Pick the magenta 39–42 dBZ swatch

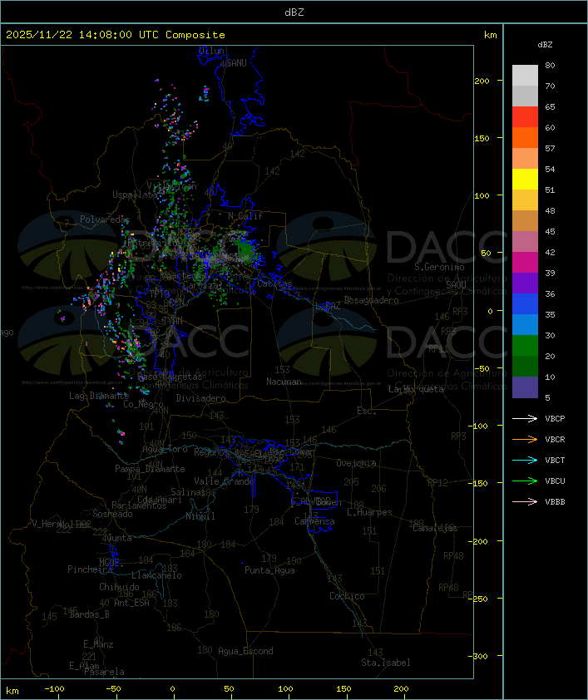point(525,262)
